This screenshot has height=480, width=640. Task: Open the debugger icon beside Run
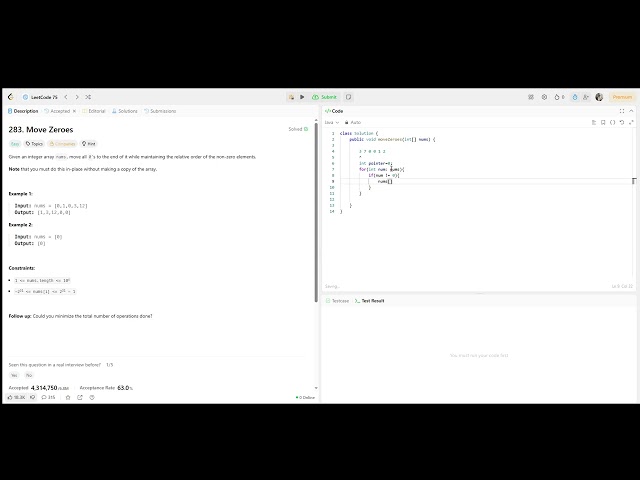point(291,97)
